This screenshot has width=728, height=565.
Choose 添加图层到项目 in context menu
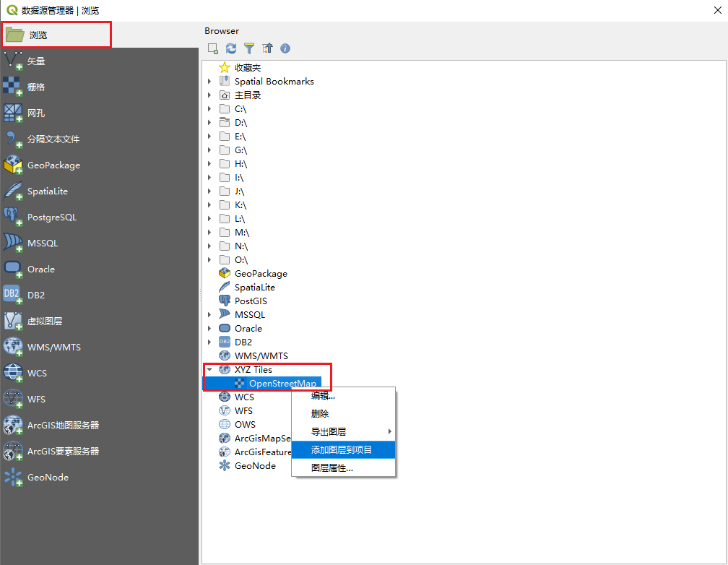coord(343,450)
